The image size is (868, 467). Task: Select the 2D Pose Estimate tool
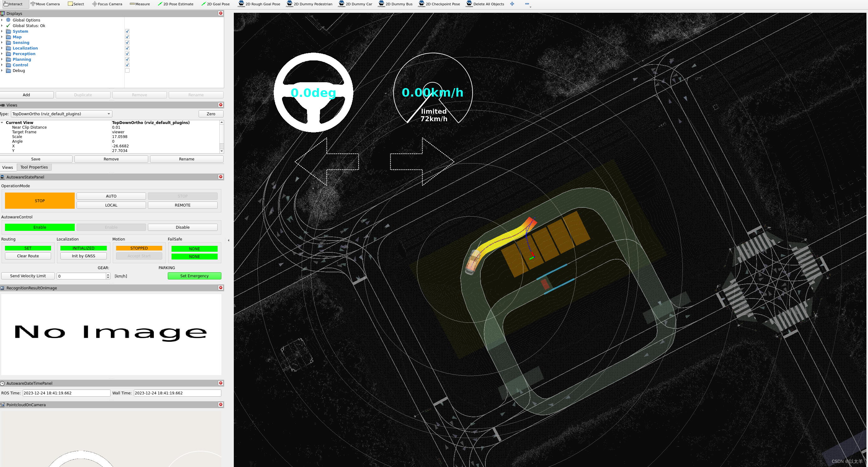coord(175,4)
